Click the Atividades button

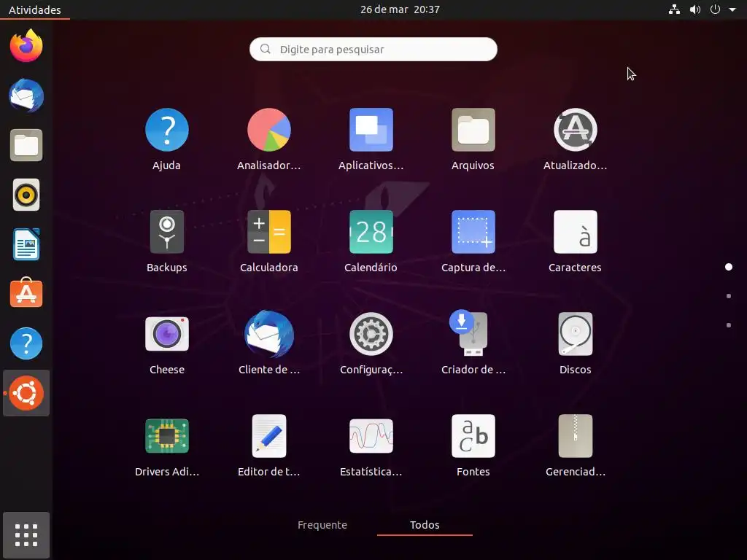[x=35, y=9]
